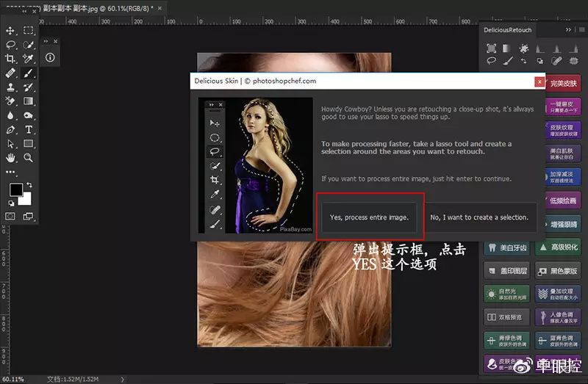This screenshot has height=384, width=588.
Task: Click 'No, I want to create a selection.'
Action: tap(479, 217)
